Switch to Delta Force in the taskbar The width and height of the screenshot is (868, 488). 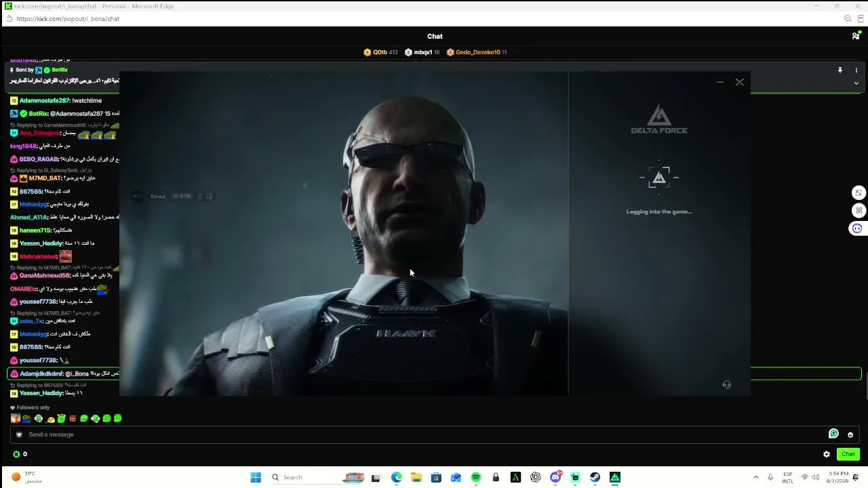(615, 477)
